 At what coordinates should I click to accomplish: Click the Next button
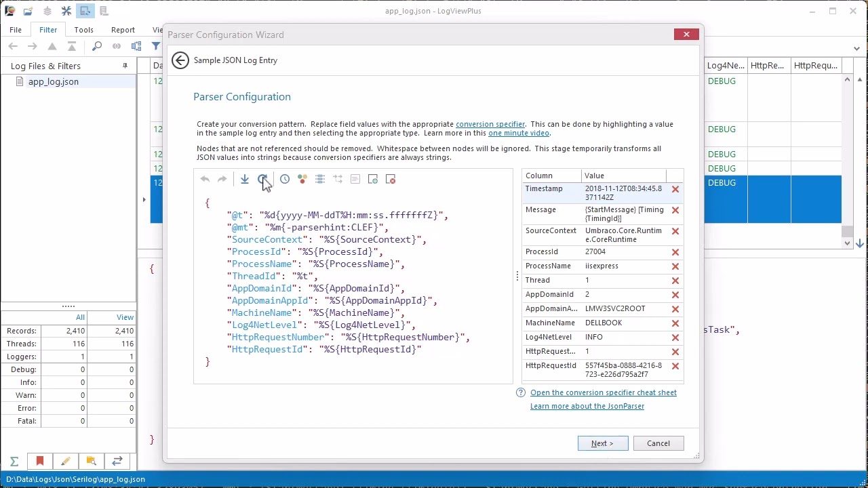point(603,443)
